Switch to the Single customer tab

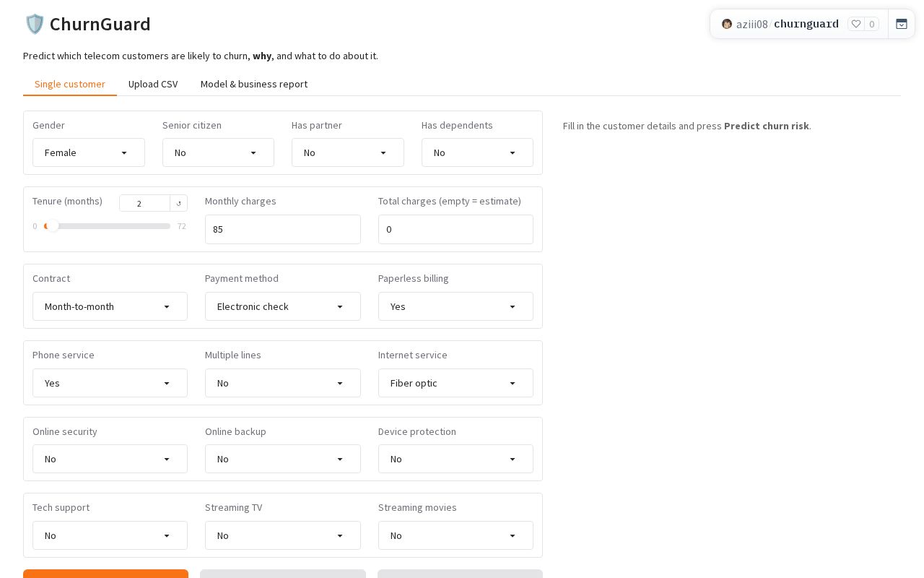pos(70,84)
